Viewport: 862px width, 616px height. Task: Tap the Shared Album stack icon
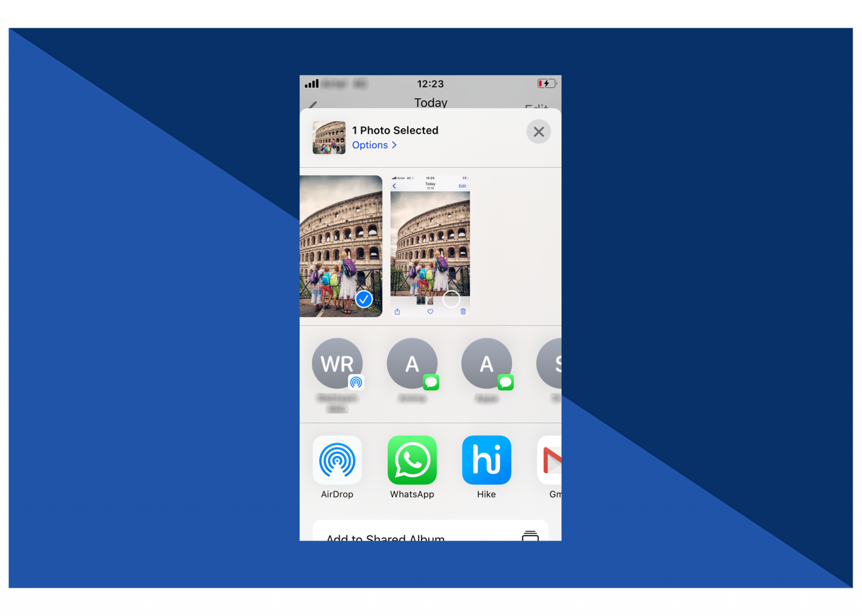coord(530,536)
